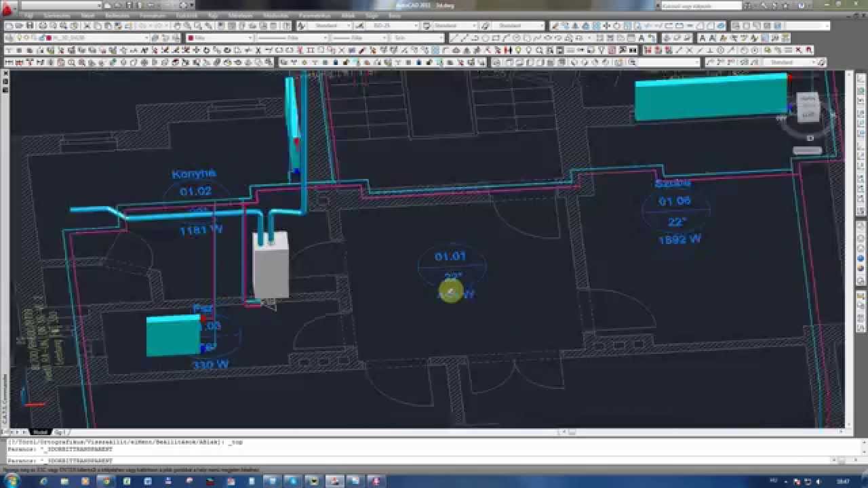The height and width of the screenshot is (488, 868).
Task: Select the white boiler unit
Action: click(x=270, y=266)
